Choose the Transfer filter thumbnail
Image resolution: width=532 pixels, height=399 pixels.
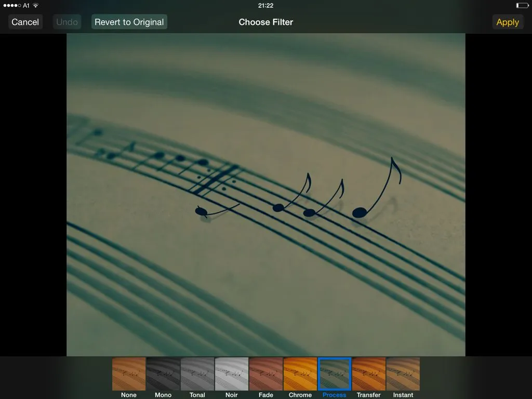coord(369,374)
